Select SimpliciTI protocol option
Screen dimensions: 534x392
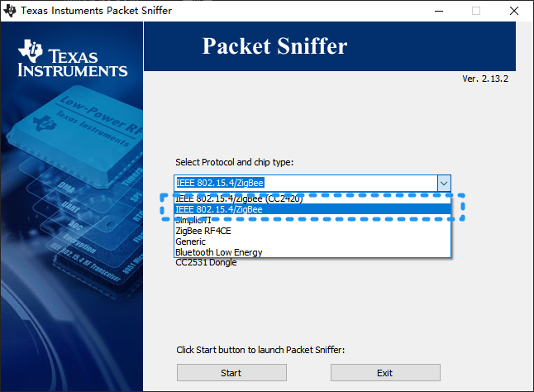click(312, 220)
